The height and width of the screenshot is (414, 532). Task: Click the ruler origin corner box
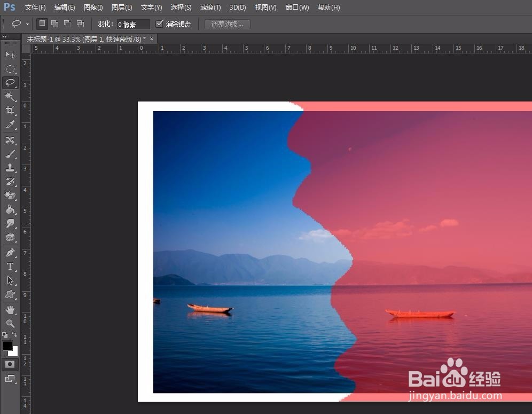pyautogui.click(x=26, y=49)
